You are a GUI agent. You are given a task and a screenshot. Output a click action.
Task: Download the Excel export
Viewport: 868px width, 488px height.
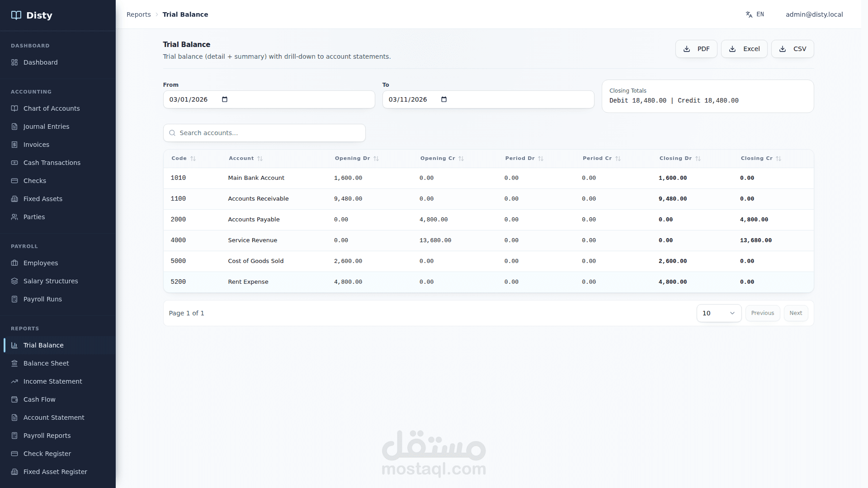tap(744, 49)
